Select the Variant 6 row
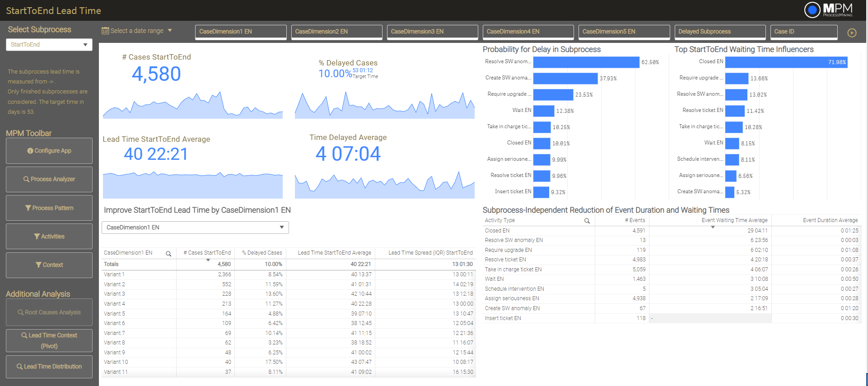 point(288,323)
